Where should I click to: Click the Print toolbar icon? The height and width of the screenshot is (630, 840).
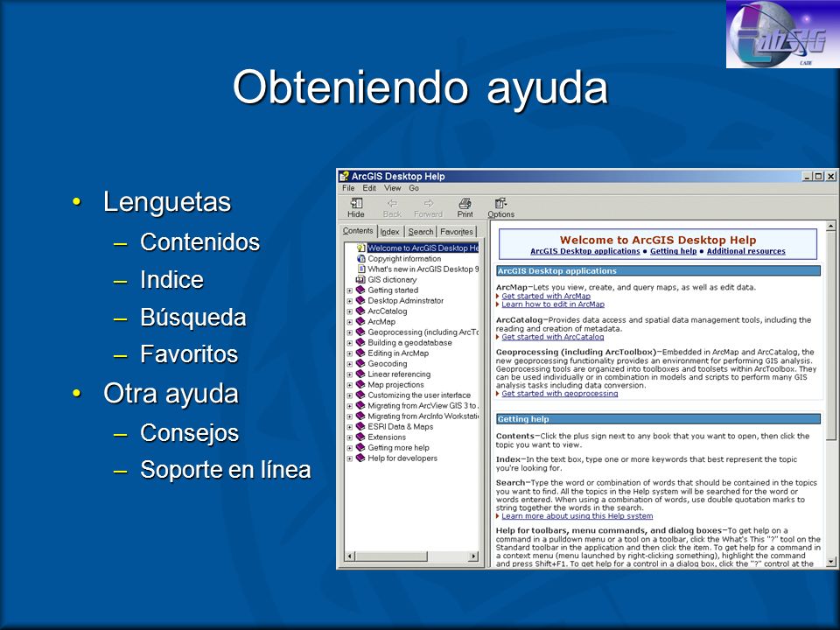(465, 204)
